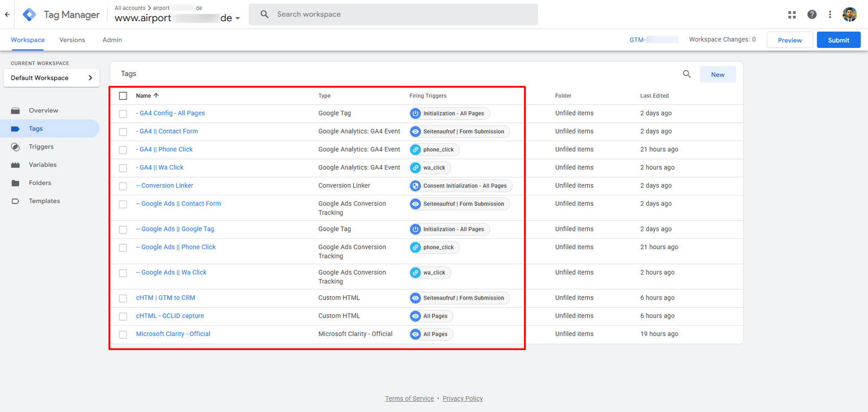The image size is (868, 412).
Task: Check the GA4 || Wa Click row checkbox
Action: pyautogui.click(x=123, y=168)
